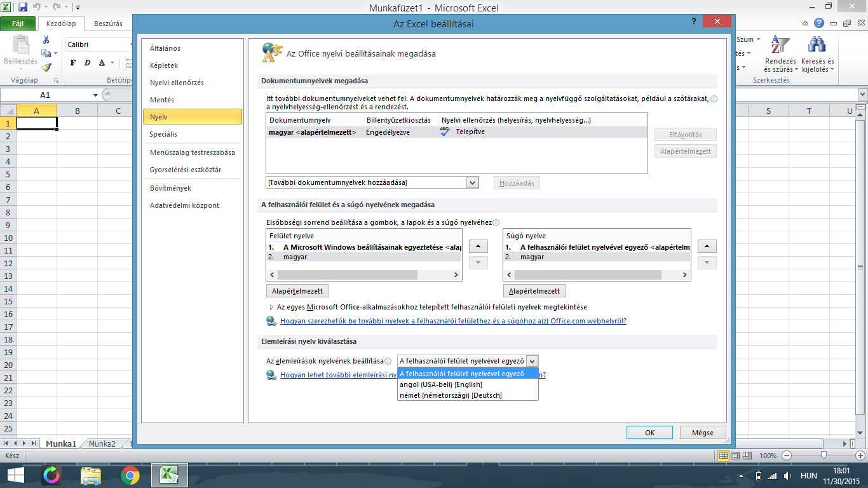
Task: Click the Save icon in quick access toolbar
Action: coord(23,8)
